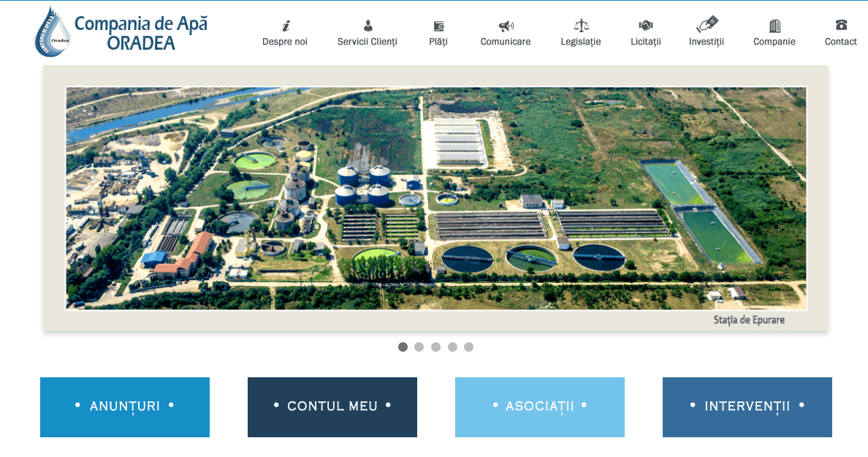Image resolution: width=868 pixels, height=457 pixels.
Task: Click the wallet icon above Plăți
Action: coord(438,26)
